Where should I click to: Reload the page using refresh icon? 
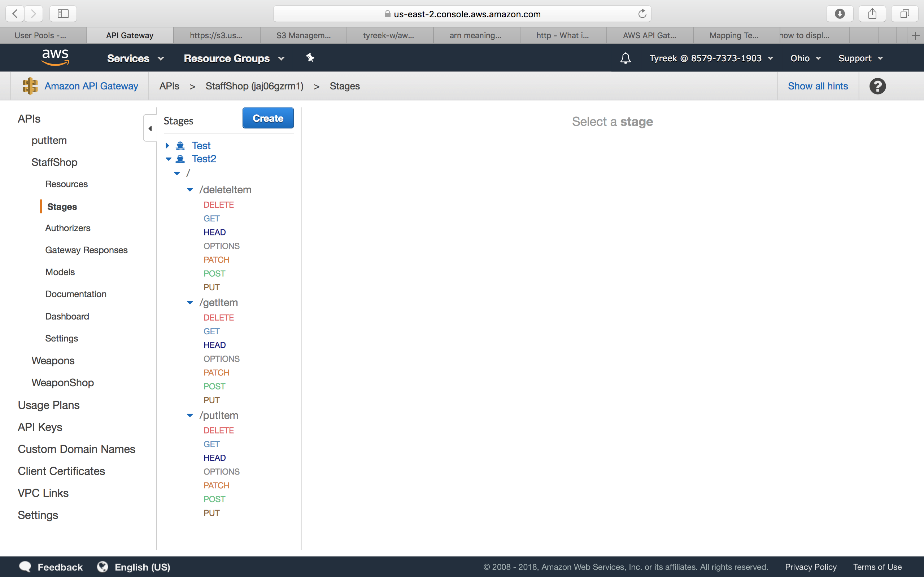point(642,14)
